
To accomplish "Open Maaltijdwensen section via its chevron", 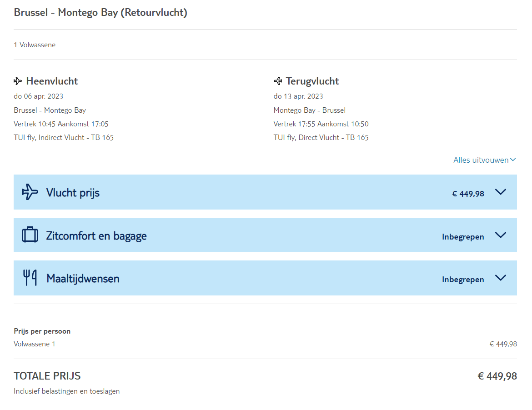I will click(x=501, y=278).
